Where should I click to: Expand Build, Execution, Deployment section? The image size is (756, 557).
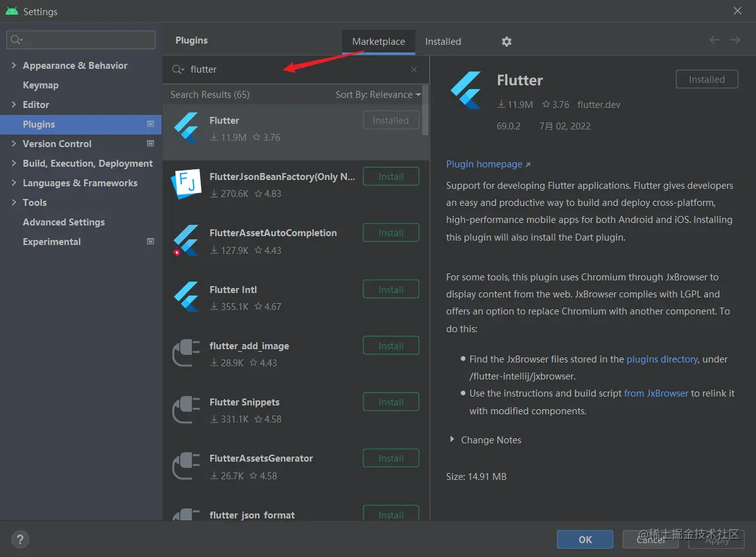(x=13, y=163)
